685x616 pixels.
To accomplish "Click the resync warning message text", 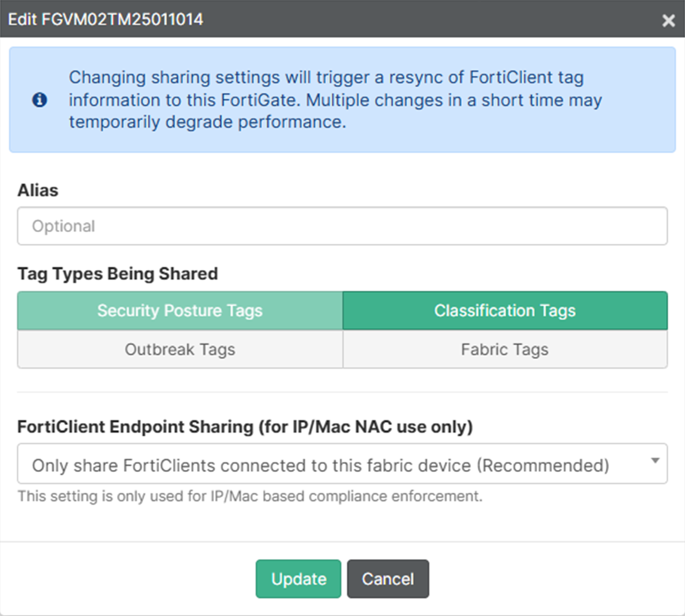I will point(335,100).
